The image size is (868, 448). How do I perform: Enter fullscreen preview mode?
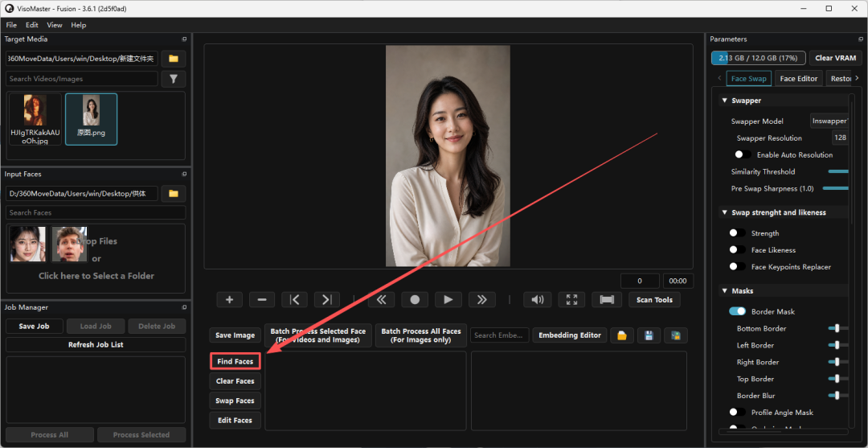[572, 299]
